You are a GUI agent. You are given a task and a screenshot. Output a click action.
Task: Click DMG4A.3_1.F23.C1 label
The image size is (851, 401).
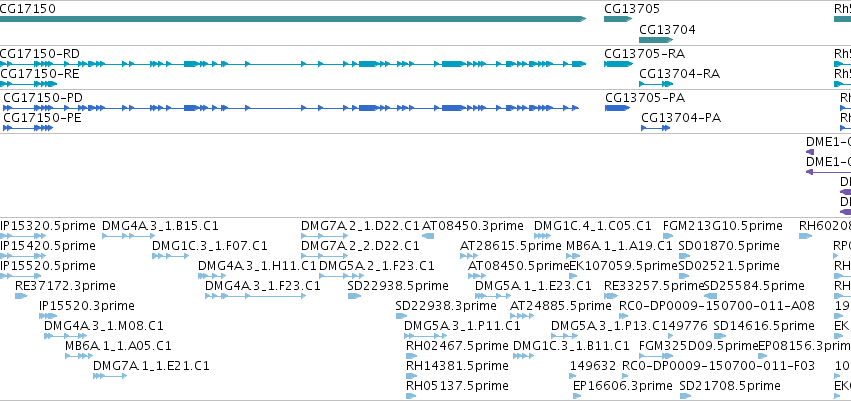pos(263,286)
